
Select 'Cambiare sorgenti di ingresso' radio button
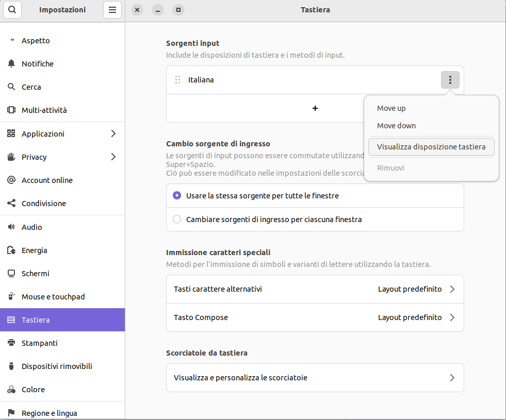click(x=177, y=219)
